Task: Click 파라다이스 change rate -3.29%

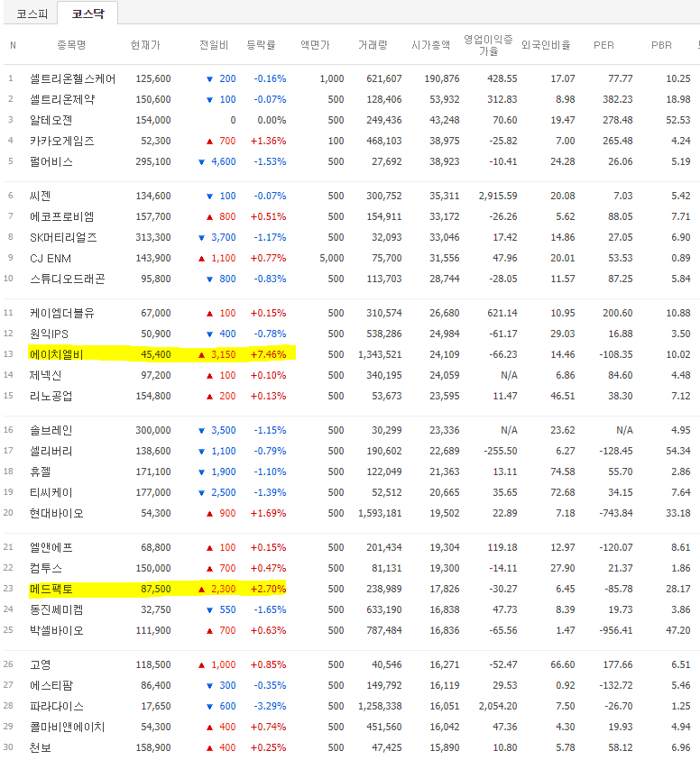Action: pos(271,707)
